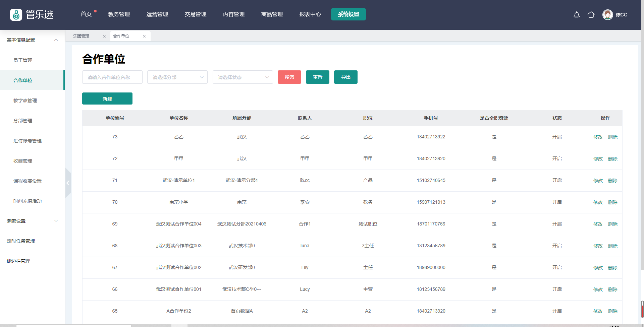The image size is (644, 327).
Task: Click the home icon in header
Action: coord(591,15)
